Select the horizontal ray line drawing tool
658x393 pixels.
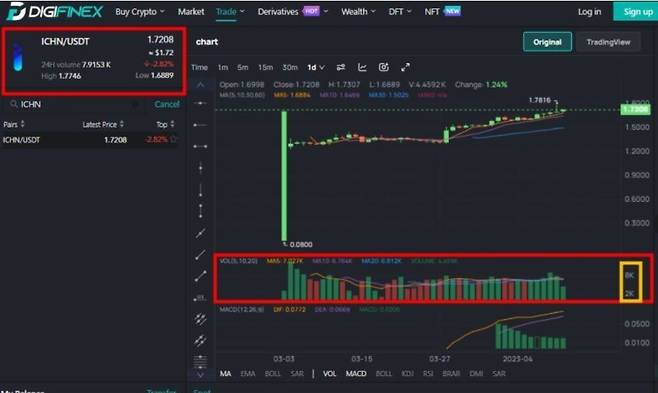tap(200, 125)
